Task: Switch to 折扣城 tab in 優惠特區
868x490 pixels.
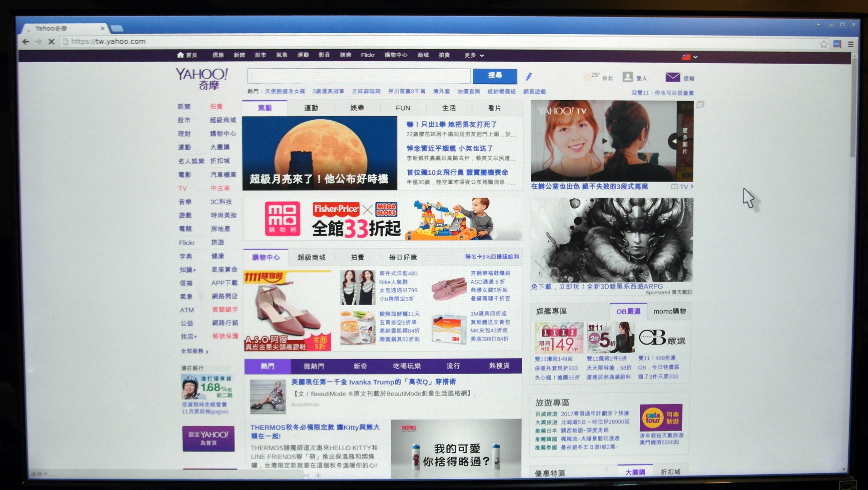Action: click(x=670, y=472)
